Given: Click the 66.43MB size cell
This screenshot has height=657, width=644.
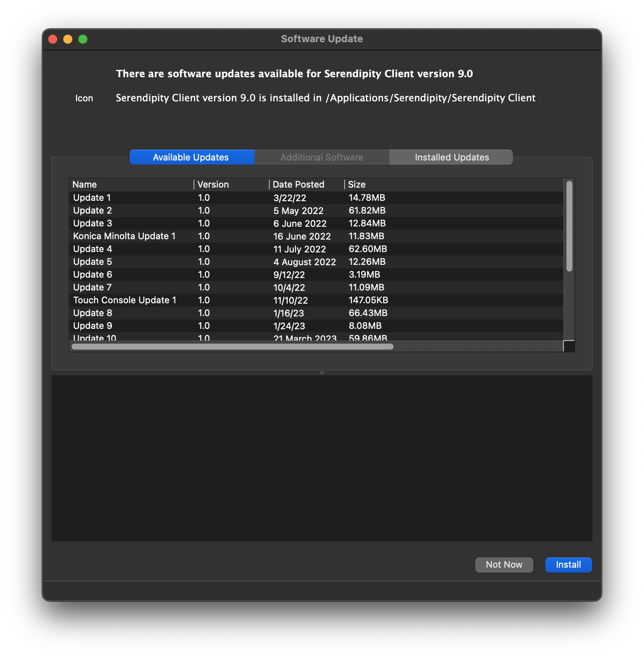Looking at the screenshot, I should click(x=368, y=313).
